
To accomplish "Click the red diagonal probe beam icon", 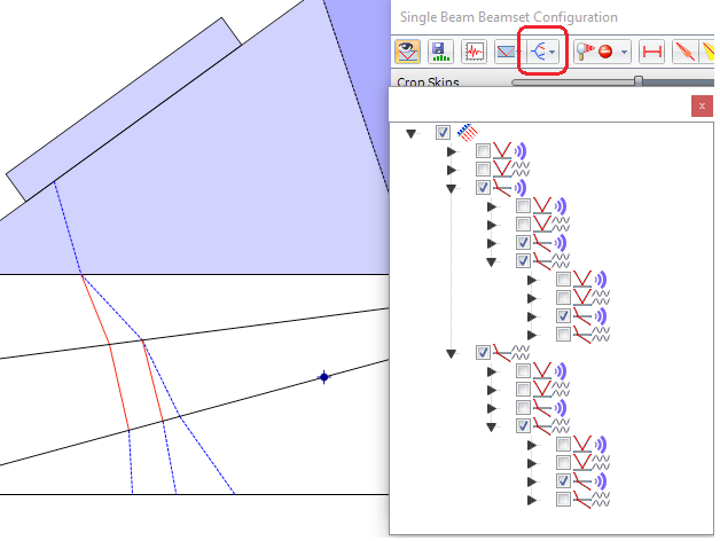I will [x=685, y=51].
